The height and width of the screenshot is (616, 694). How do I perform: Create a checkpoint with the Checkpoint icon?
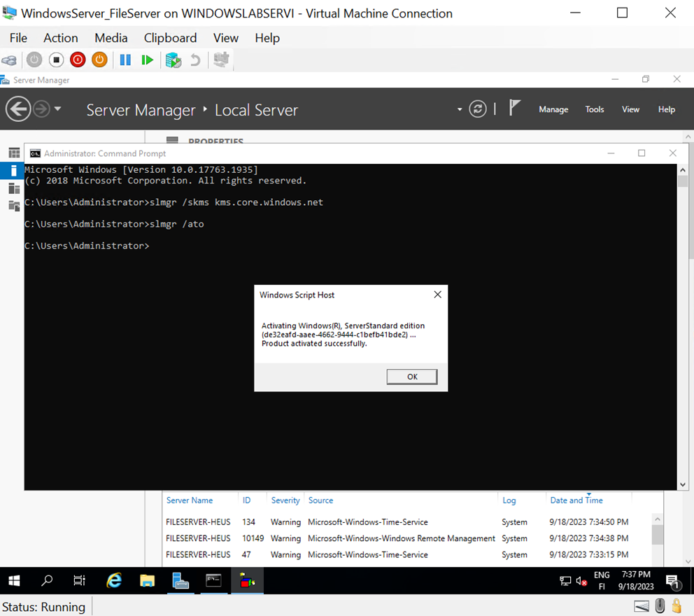point(173,59)
